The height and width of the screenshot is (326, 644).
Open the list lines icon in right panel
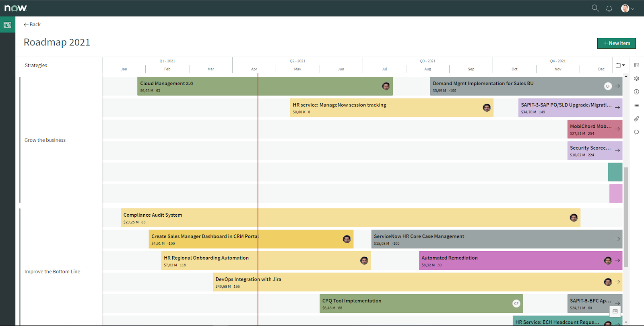636,105
